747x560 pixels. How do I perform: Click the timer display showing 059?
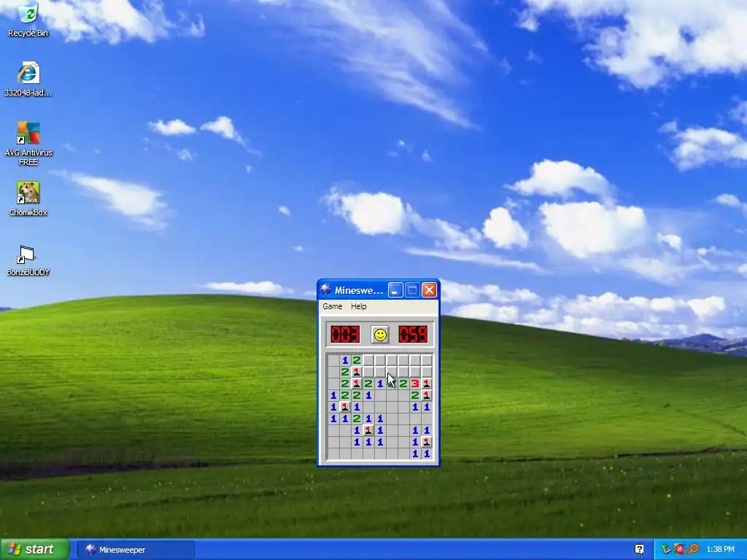[x=413, y=334]
